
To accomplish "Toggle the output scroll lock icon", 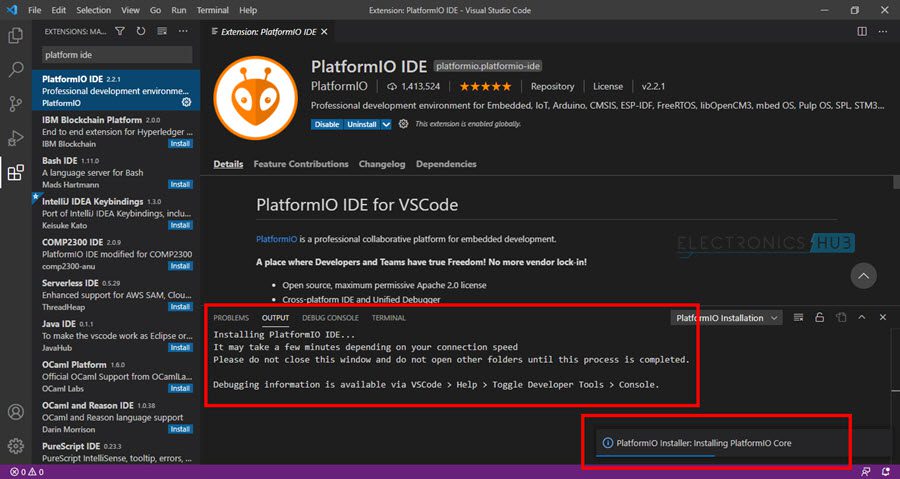I will (820, 317).
